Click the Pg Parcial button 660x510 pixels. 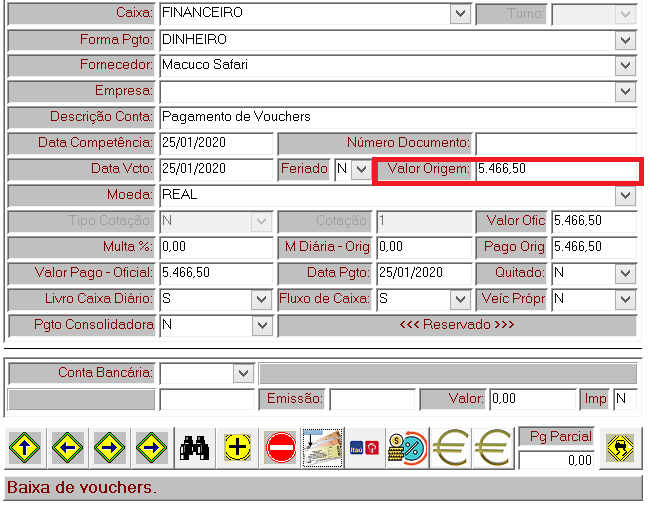pyautogui.click(x=557, y=437)
